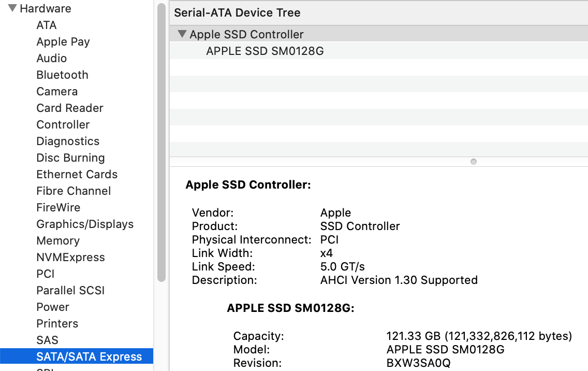Click the Product value SSD Controller

pyautogui.click(x=360, y=226)
